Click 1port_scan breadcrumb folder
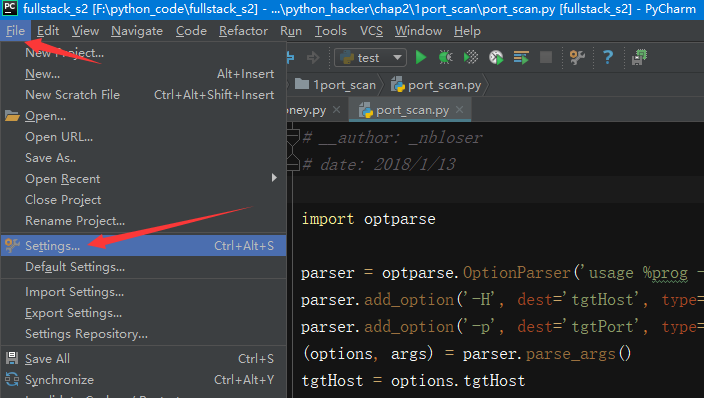Viewport: 704px width, 398px height. 335,85
